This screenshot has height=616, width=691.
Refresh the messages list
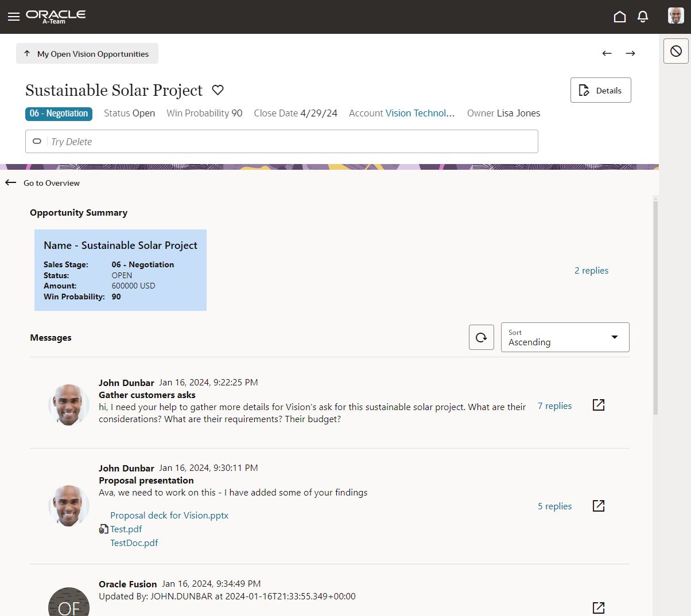coord(481,337)
